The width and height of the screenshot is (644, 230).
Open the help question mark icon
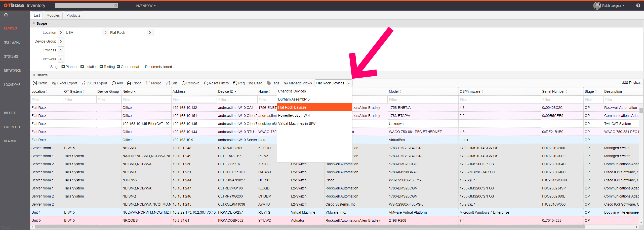638,6
